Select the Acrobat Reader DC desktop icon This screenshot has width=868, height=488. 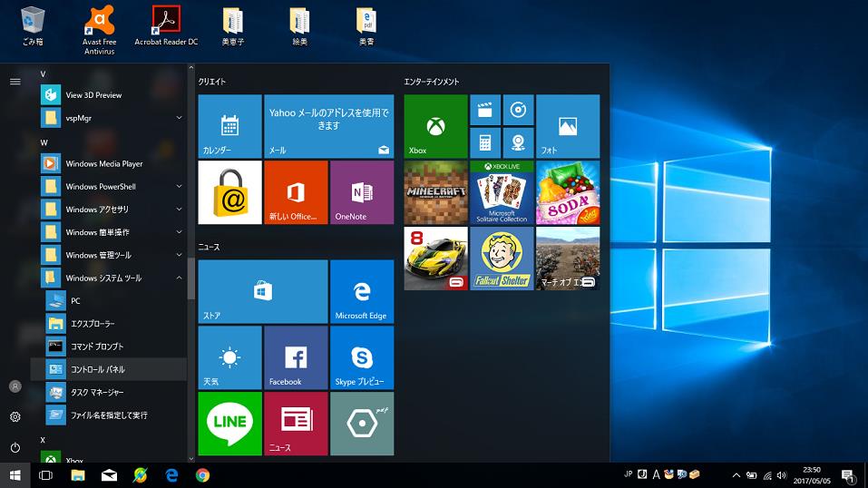pyautogui.click(x=166, y=26)
